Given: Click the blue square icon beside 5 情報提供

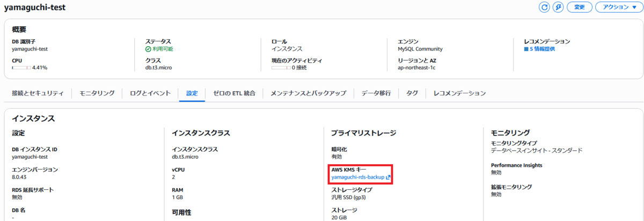Looking at the screenshot, I should tap(526, 49).
